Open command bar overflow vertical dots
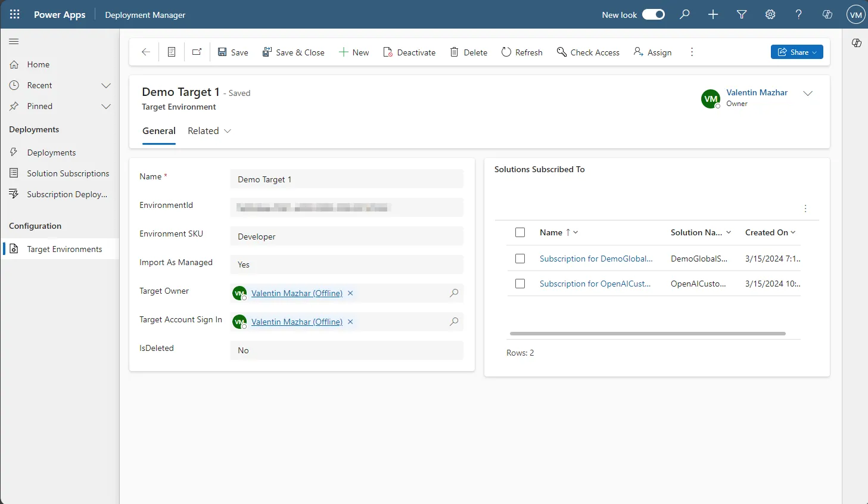Screen dimensions: 868x504 coord(692,52)
